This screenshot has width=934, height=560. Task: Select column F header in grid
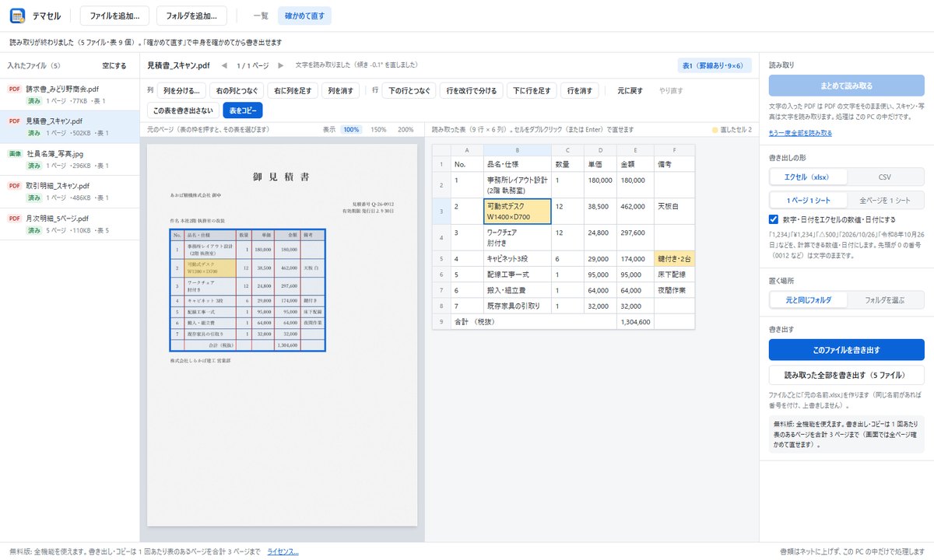[674, 150]
